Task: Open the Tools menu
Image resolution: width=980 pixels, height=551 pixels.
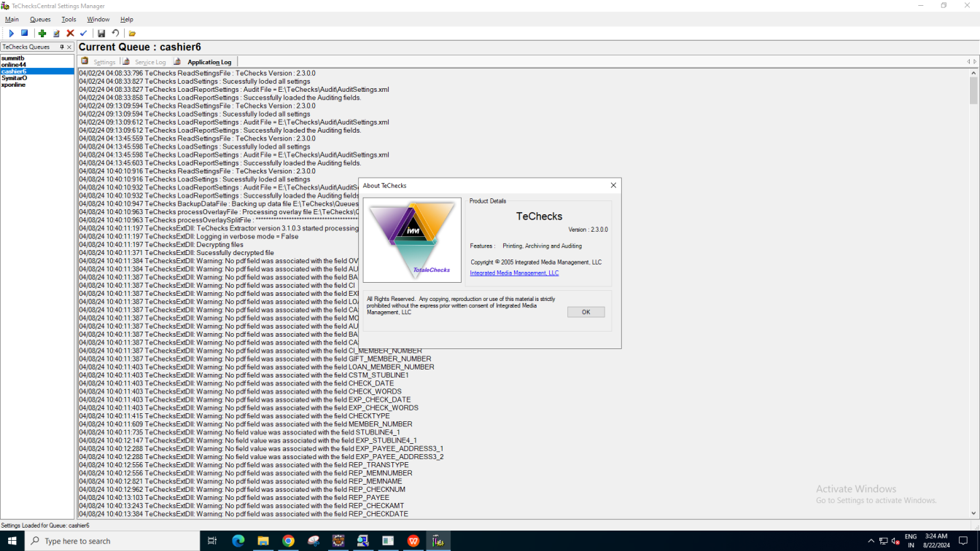Action: coord(69,20)
